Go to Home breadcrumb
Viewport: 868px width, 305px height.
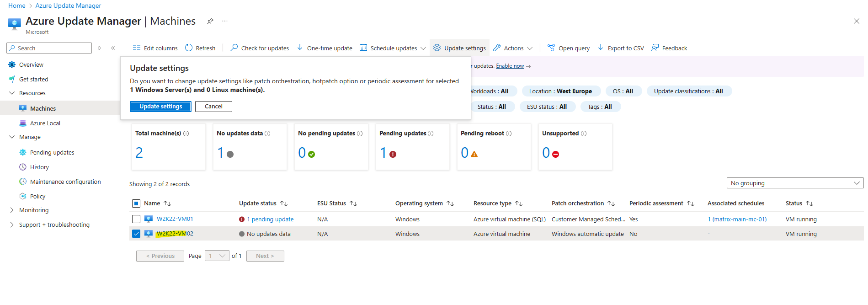[x=17, y=5]
